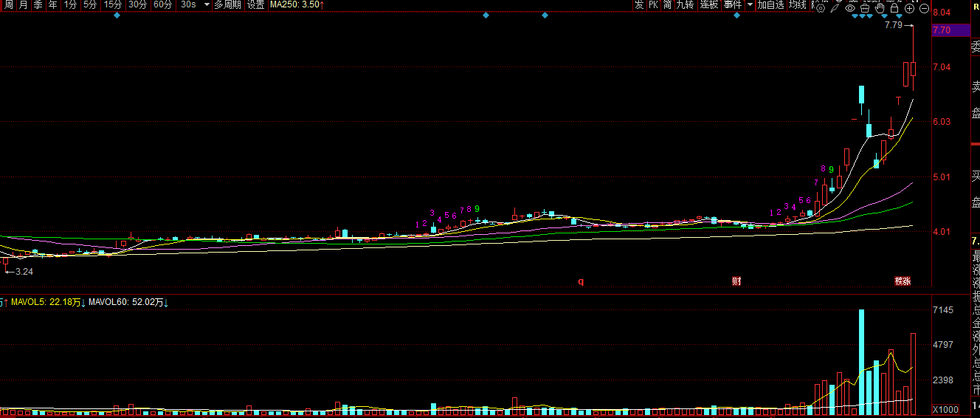980x418 pixels.
Task: Switch to yearly 年 period
Action: coord(53,4)
